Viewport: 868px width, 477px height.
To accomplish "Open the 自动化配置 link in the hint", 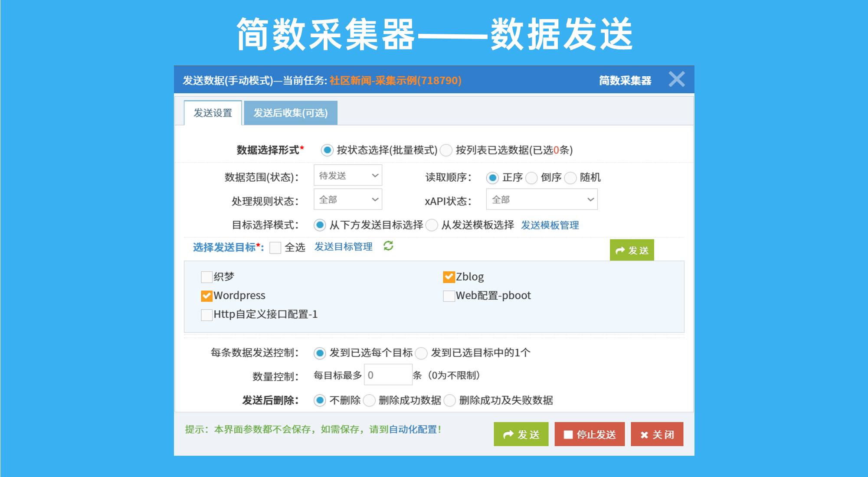I will pyautogui.click(x=413, y=429).
